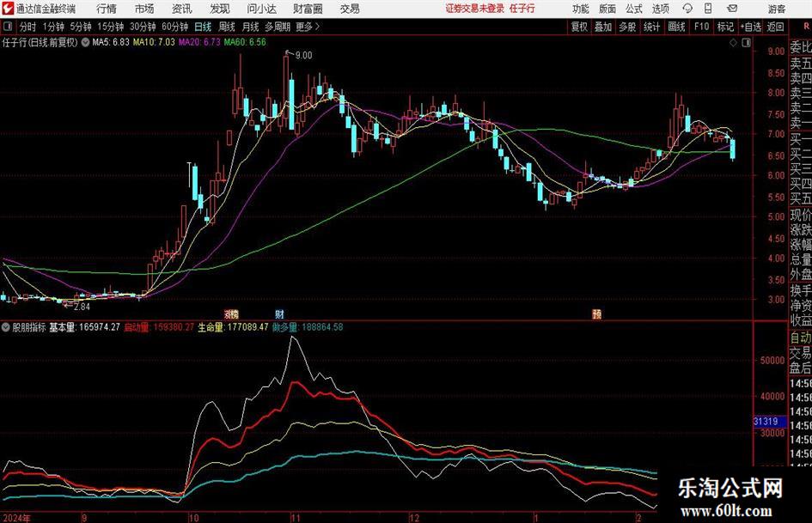Click the 叠加 overlay button

[603, 27]
